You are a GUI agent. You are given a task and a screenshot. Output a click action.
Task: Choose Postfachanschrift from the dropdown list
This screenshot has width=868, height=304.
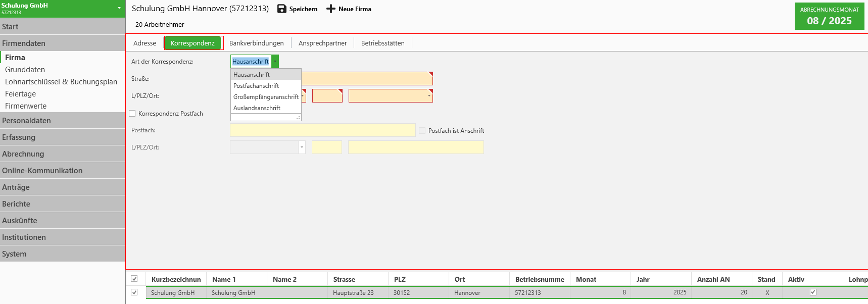256,86
